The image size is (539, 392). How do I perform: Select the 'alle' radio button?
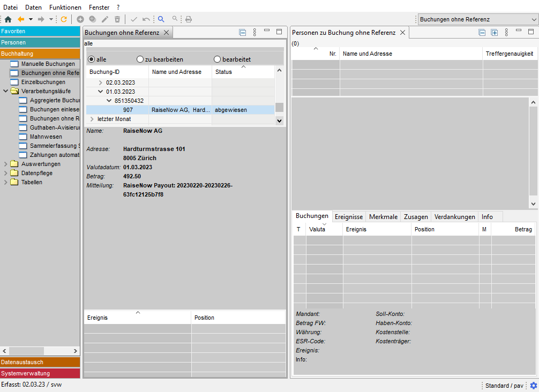91,59
